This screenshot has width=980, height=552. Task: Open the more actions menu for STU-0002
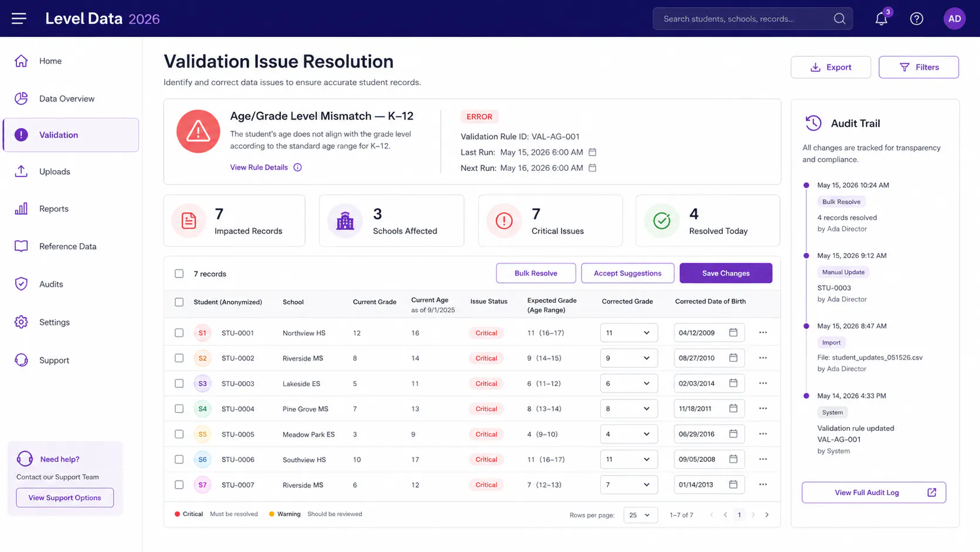pos(763,358)
